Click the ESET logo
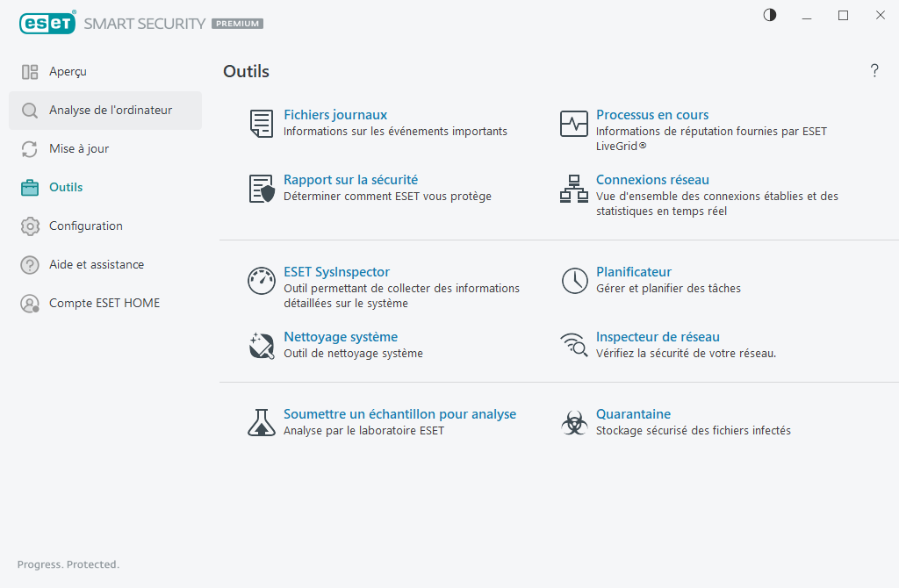 [x=47, y=23]
